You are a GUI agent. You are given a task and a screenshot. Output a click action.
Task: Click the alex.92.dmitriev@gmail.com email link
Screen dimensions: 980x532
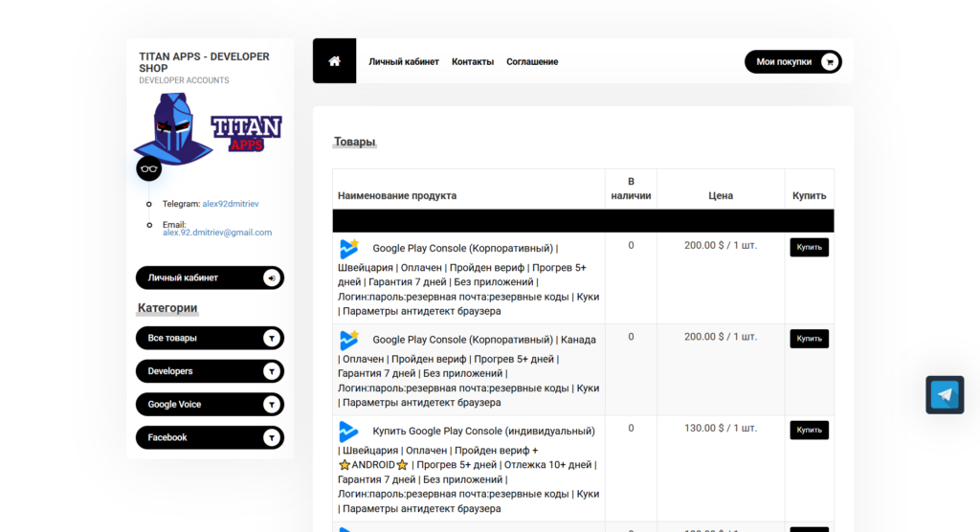[x=217, y=233]
